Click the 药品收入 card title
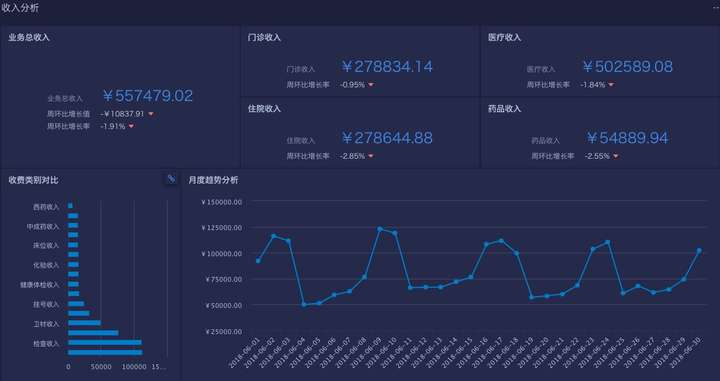 tap(504, 109)
